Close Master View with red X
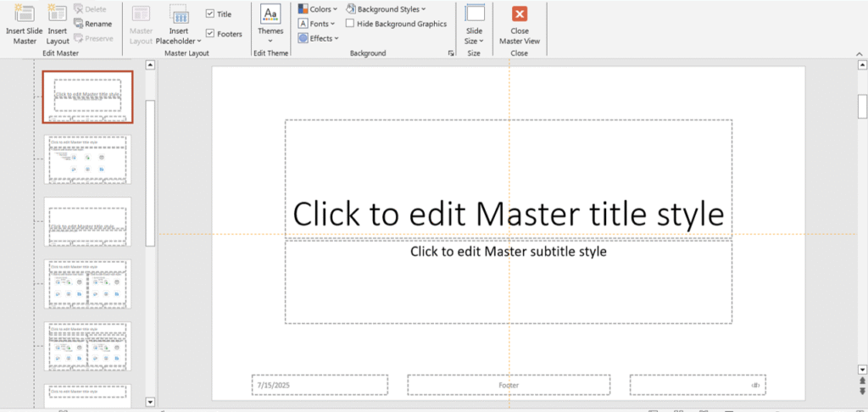The width and height of the screenshot is (868, 412). pos(520,14)
